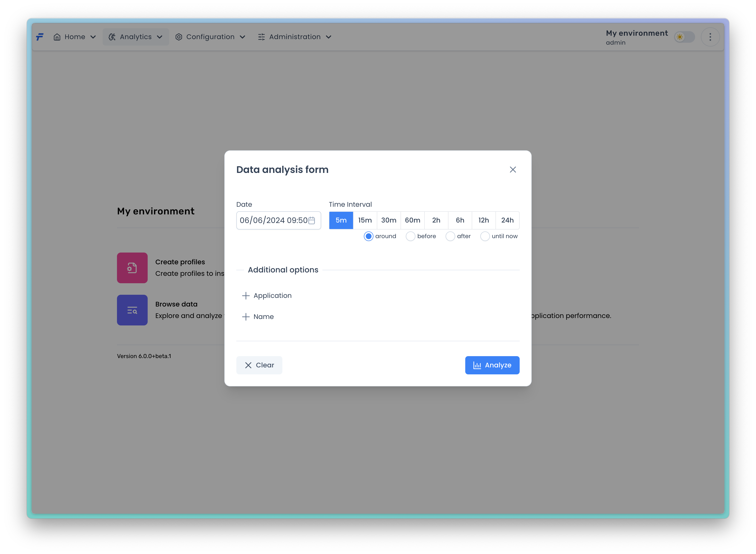Click the app logo in top-left corner
Viewport: 756px width, 554px height.
coord(40,37)
